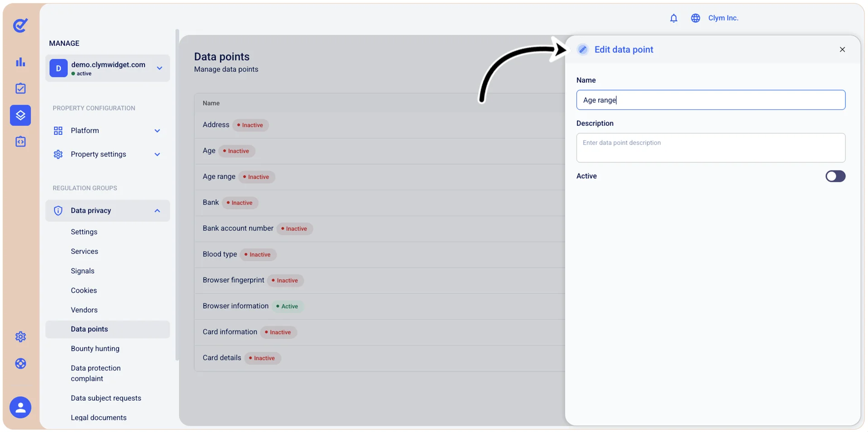This screenshot has height=432, width=868.
Task: Click the Name field containing Age range
Action: [x=710, y=100]
